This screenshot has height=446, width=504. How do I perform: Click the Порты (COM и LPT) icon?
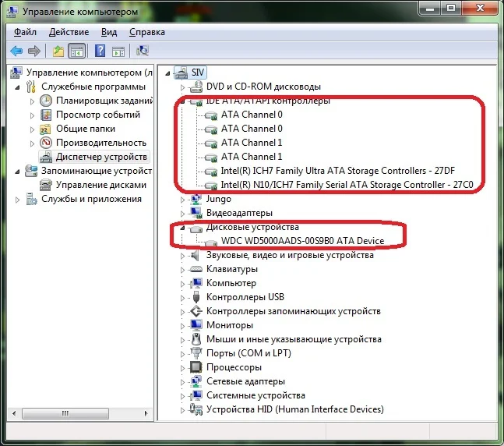coord(196,353)
